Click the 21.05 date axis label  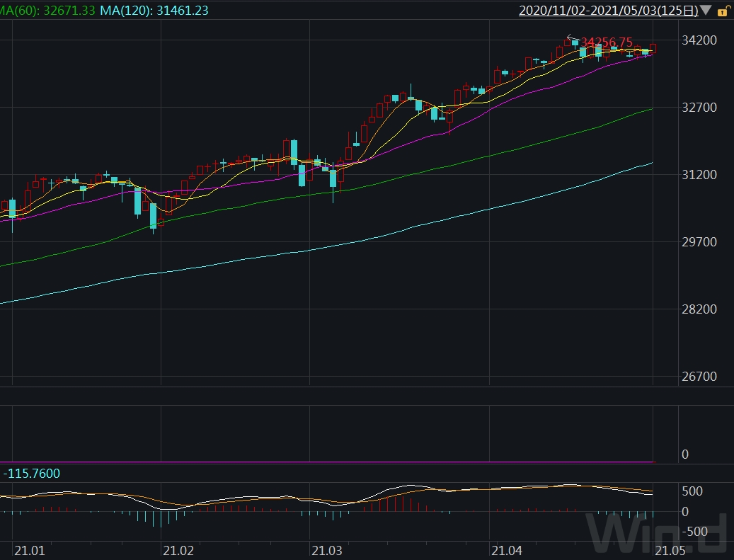(669, 550)
